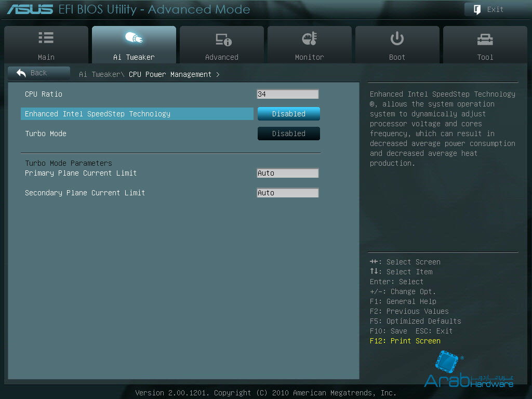Viewport: 532px width, 399px height.
Task: Click Ai Tweaker in the breadcrumb path
Action: (x=100, y=74)
